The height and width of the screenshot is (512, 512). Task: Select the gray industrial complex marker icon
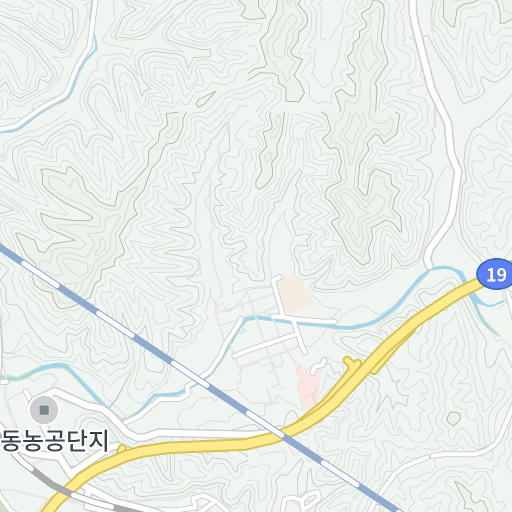[x=44, y=410]
